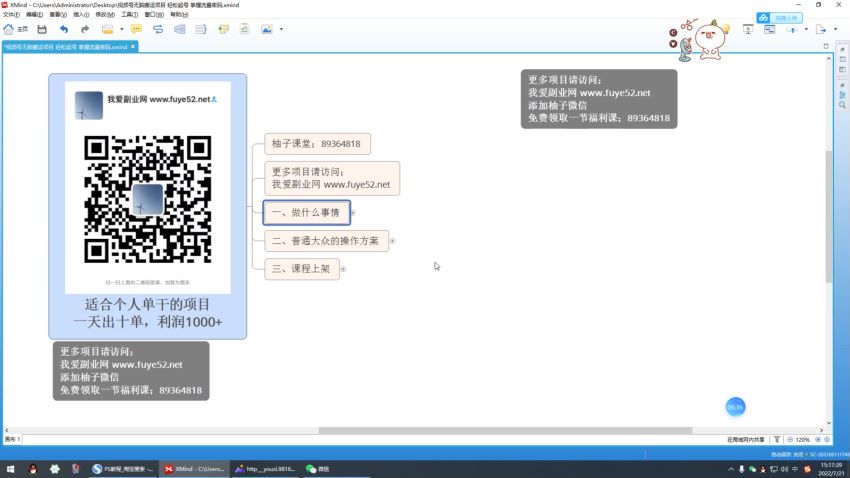Save the mind map with the floppy icon
850x478 pixels.
tap(42, 29)
